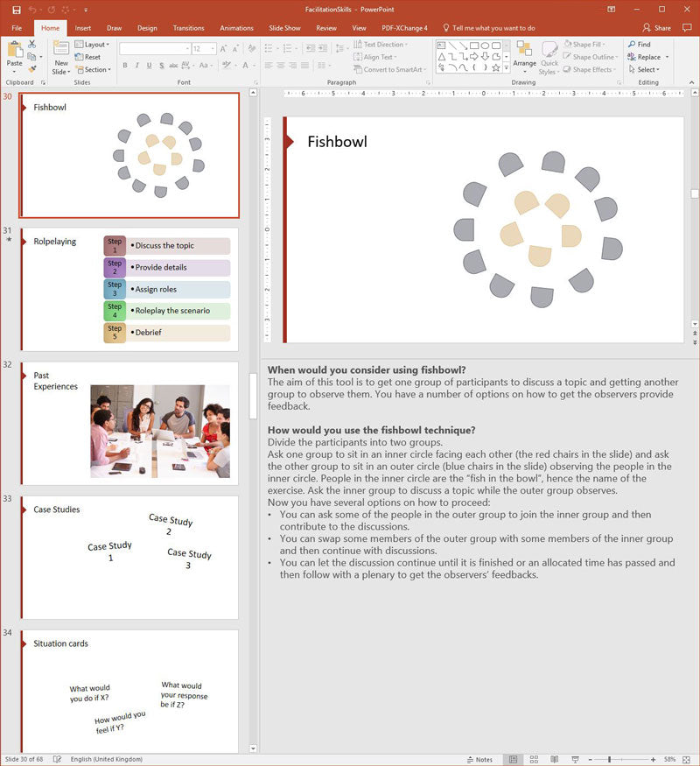Screen dimensions: 700x766
Task: Start Slide Show from status bar icon
Action: [575, 759]
